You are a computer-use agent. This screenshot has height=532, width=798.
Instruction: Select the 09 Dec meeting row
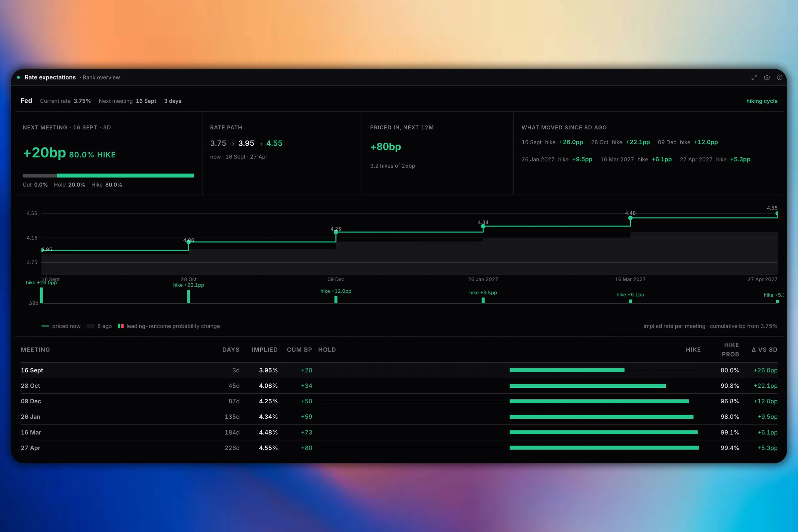point(399,401)
